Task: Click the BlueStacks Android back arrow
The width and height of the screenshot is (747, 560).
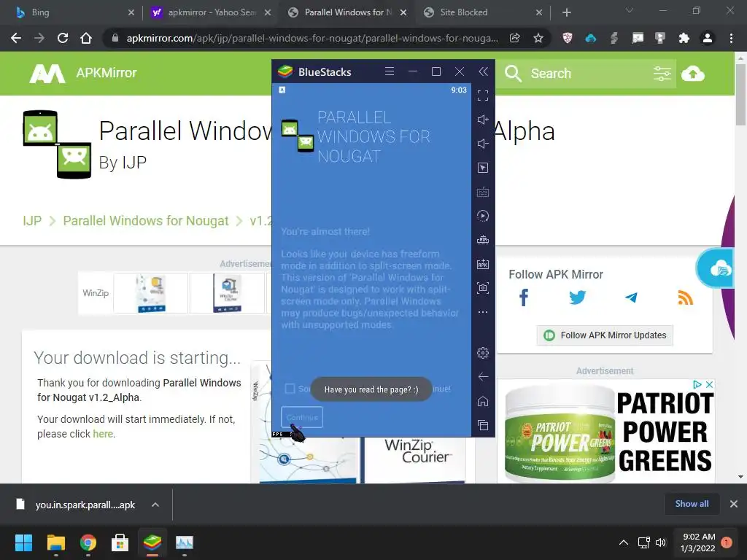Action: [483, 377]
